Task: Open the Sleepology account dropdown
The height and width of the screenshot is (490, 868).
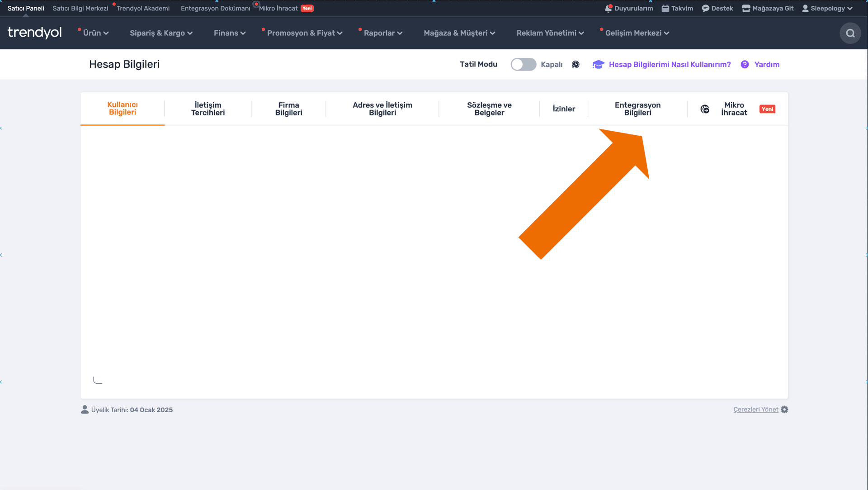Action: pos(827,9)
